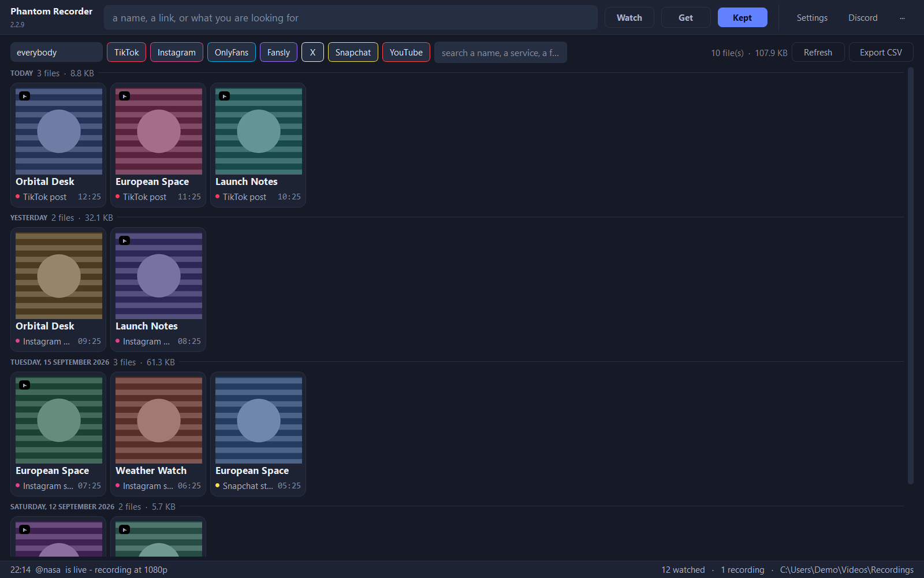Click '06:25' time on Weather Watch card
The height and width of the screenshot is (578, 924).
(189, 486)
